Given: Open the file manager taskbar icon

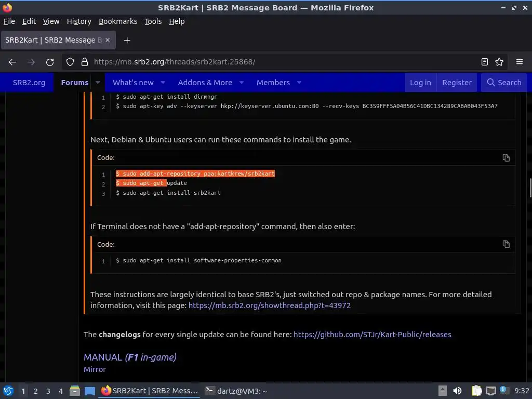Looking at the screenshot, I should (75, 391).
